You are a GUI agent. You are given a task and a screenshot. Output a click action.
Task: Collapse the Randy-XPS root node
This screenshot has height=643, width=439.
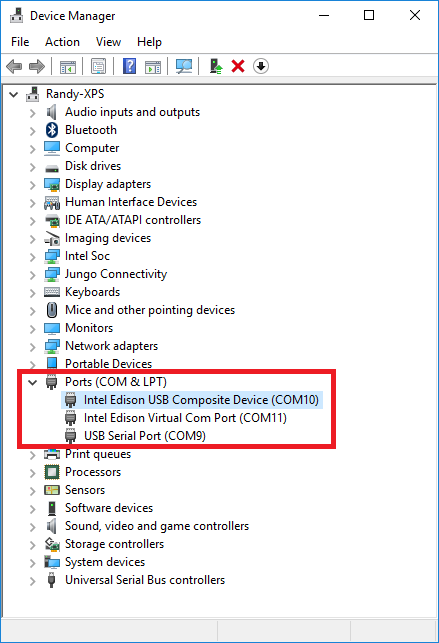tap(14, 95)
